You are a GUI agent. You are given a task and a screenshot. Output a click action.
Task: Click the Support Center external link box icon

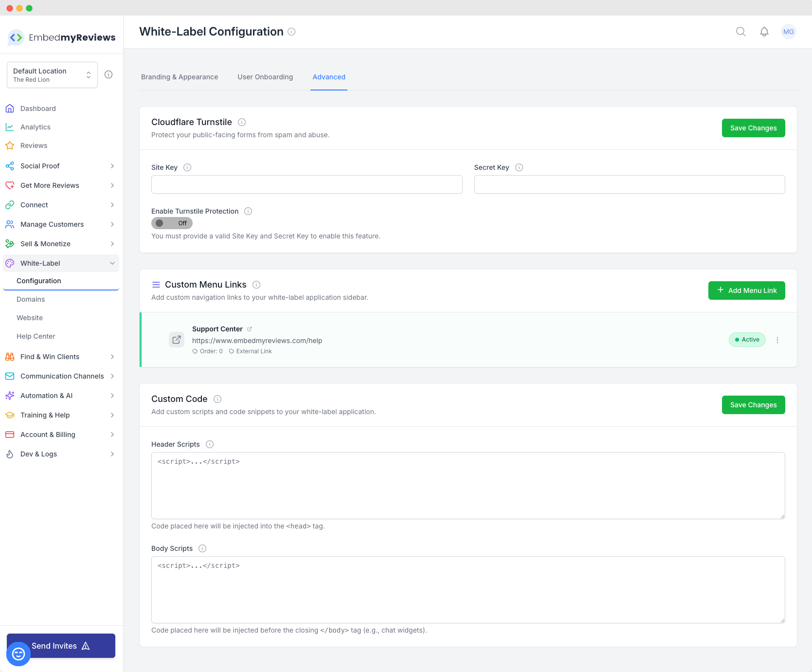[x=177, y=340]
